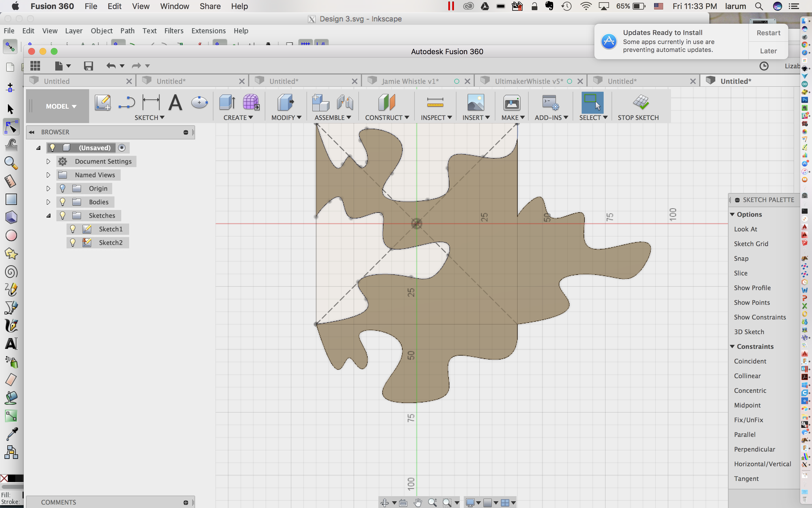This screenshot has height=508, width=812.
Task: Click the Measure inspect icon
Action: click(x=435, y=102)
